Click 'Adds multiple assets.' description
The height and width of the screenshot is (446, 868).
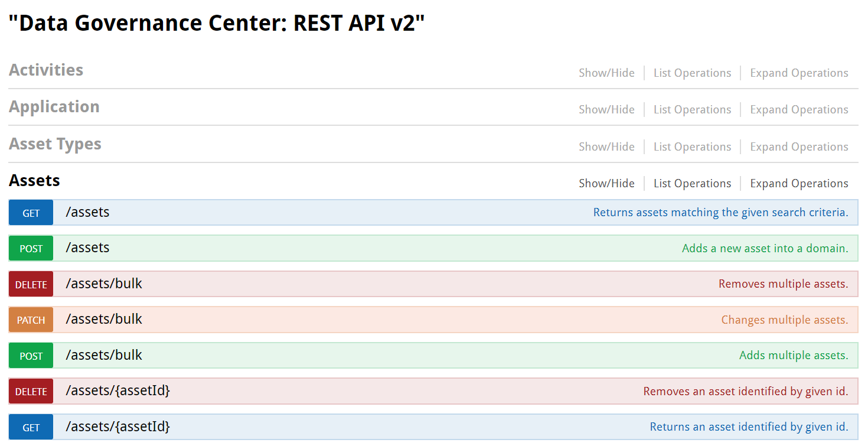coord(794,356)
